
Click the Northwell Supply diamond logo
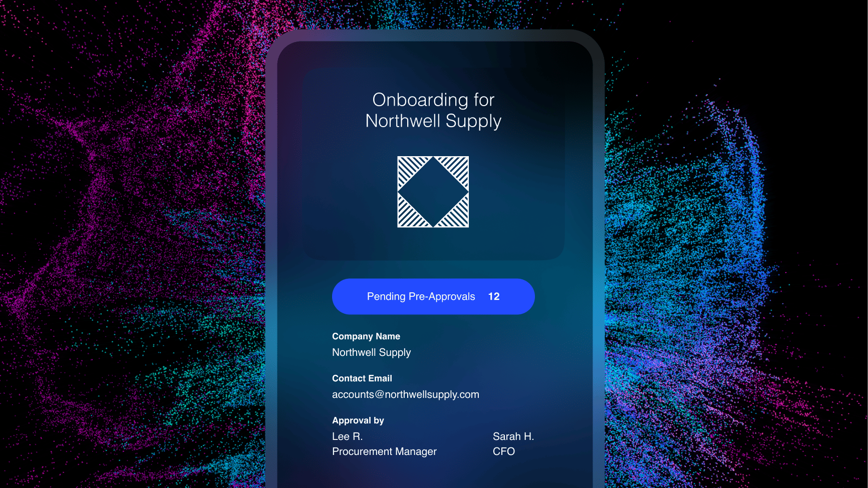(x=433, y=192)
